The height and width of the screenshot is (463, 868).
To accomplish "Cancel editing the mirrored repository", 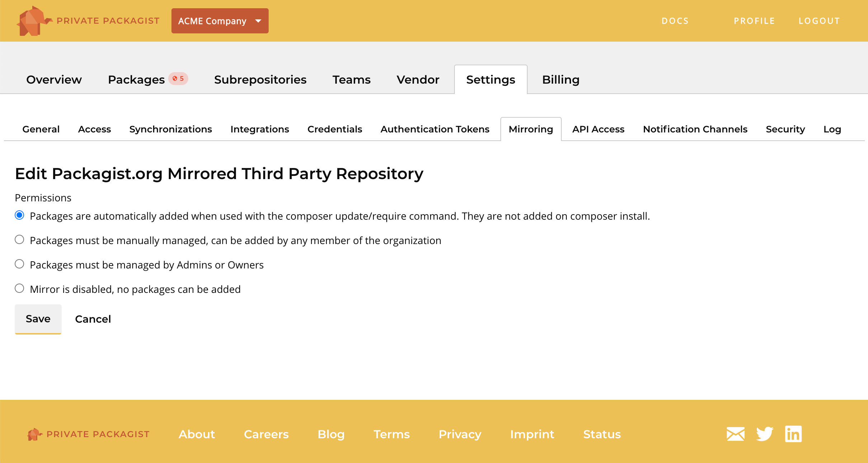I will click(93, 319).
